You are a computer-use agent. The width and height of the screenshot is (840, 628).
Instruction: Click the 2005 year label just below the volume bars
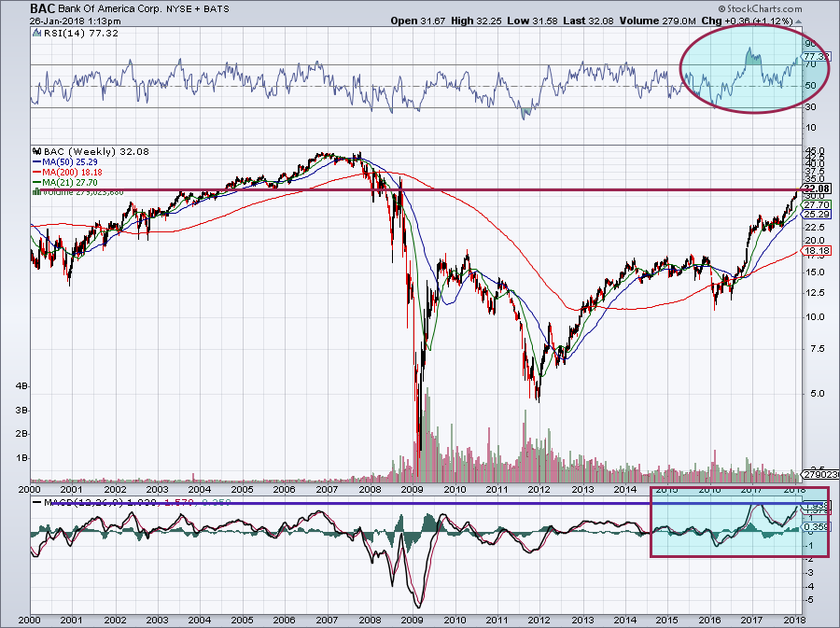pos(243,489)
